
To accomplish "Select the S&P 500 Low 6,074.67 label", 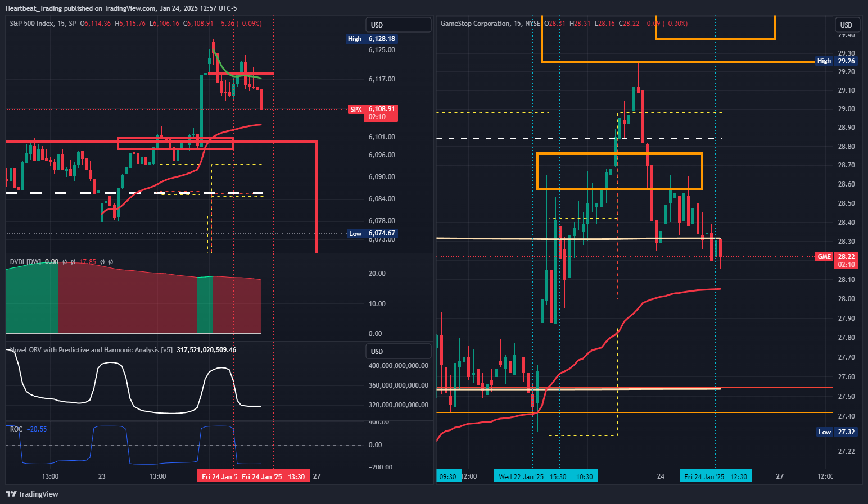I will pos(372,233).
